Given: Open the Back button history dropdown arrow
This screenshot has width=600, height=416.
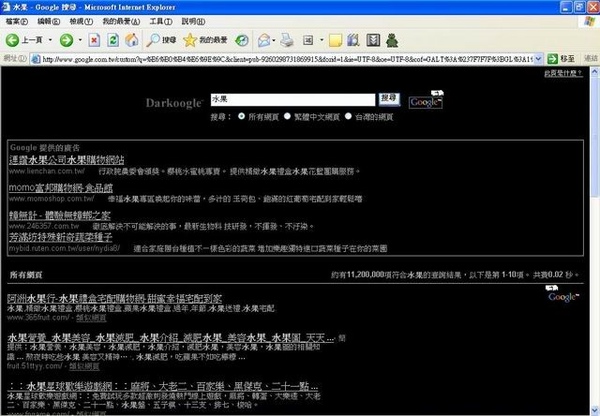Looking at the screenshot, I should pos(50,40).
